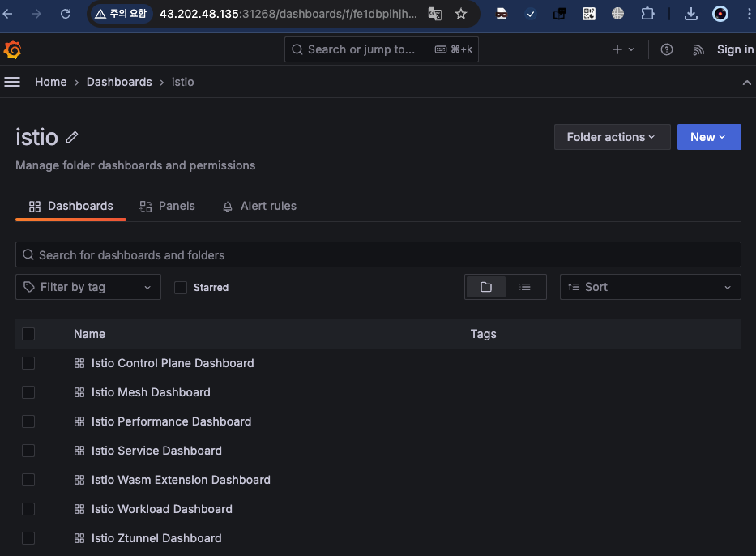756x556 pixels.
Task: Open the plus add-new dropdown in header
Action: pyautogui.click(x=623, y=49)
